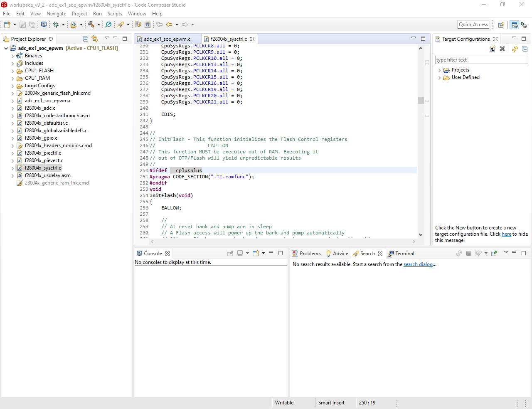The image size is (532, 409).
Task: Switch to the adc_ex1_soc_epwm.c editor tab
Action: click(x=167, y=39)
